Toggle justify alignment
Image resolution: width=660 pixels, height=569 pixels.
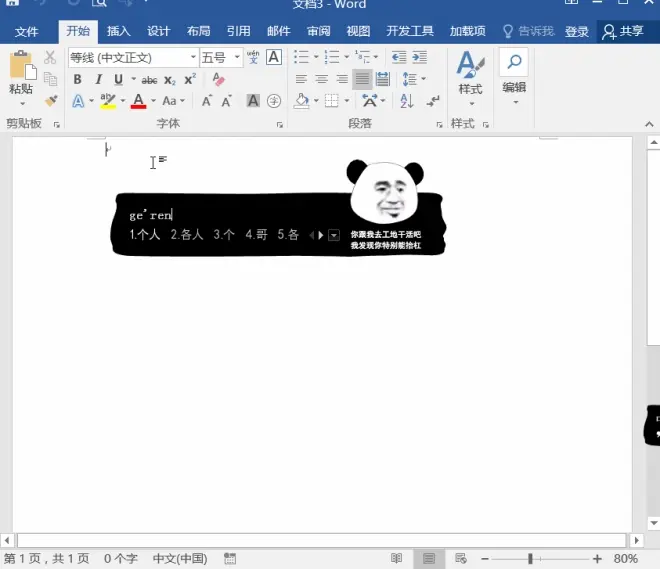pos(362,79)
